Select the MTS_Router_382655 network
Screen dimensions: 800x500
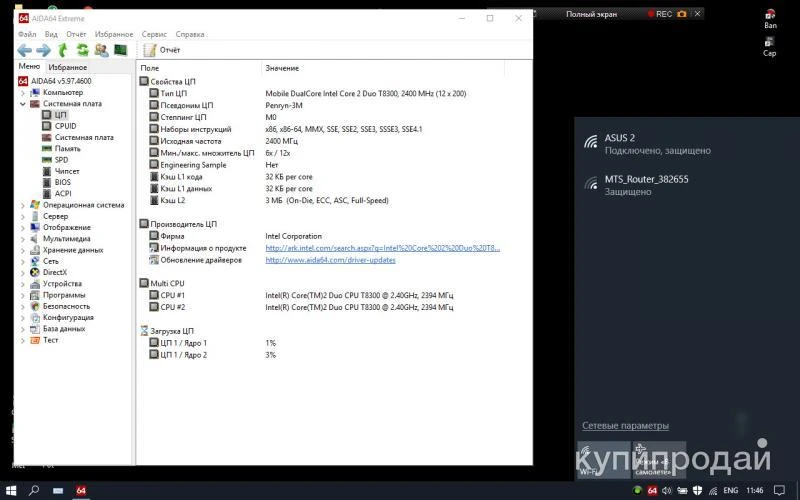tap(646, 180)
